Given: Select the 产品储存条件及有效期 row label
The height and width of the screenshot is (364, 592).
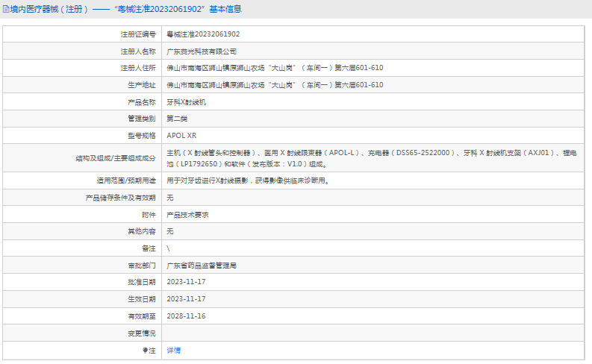Looking at the screenshot, I should tap(120, 198).
